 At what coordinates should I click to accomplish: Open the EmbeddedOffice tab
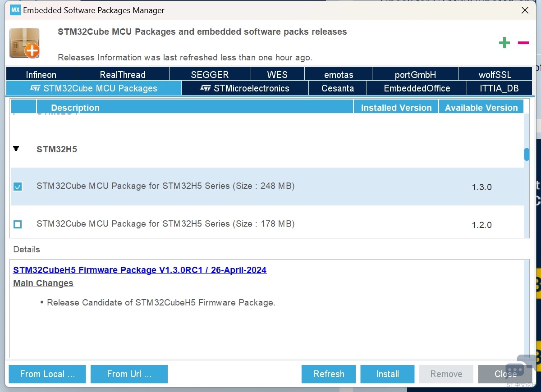(x=417, y=88)
